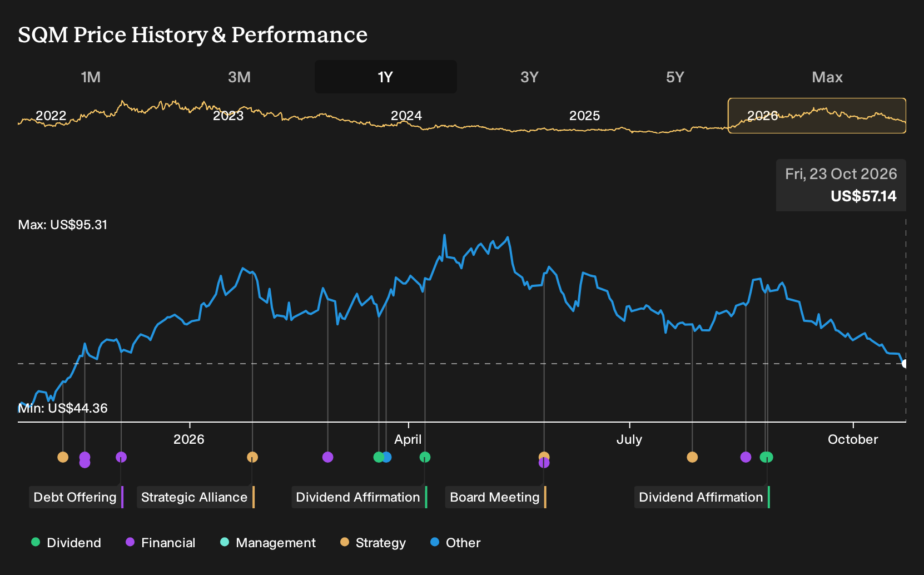Toggle the Dividend legend filter
This screenshot has width=924, height=575.
click(66, 543)
